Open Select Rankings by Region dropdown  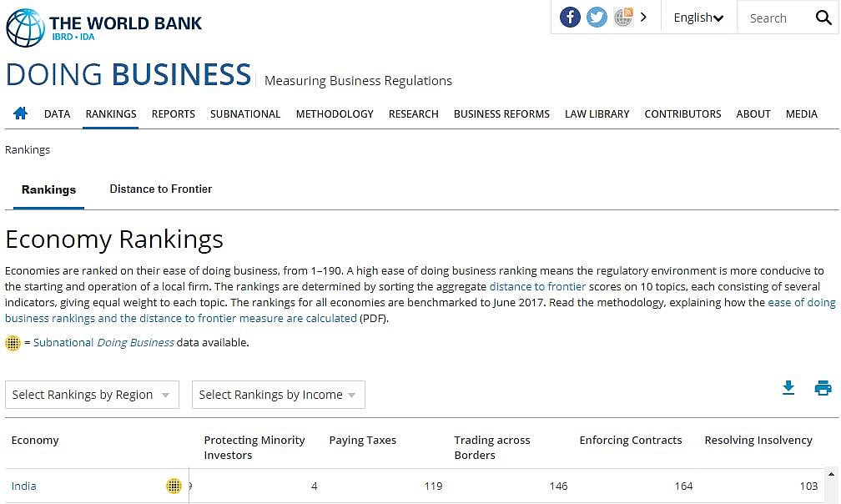[x=92, y=395]
